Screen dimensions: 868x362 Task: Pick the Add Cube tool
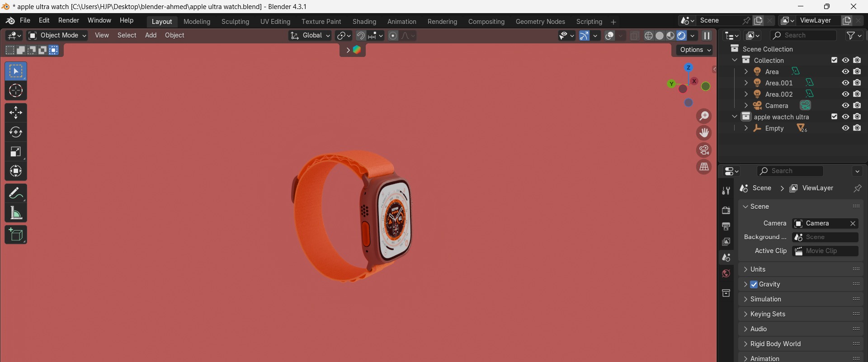coord(16,235)
